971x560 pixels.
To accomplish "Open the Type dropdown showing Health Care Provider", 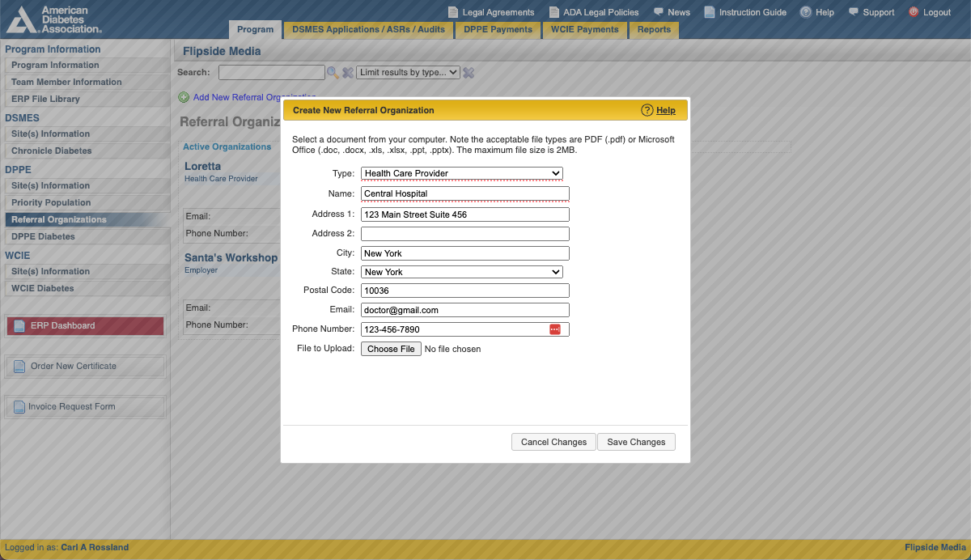I will tap(461, 173).
